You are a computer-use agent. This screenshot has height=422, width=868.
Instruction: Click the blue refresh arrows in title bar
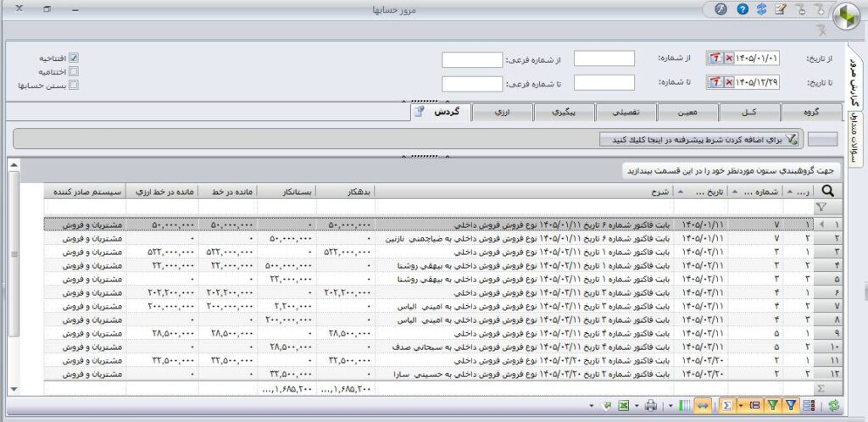pos(762,9)
